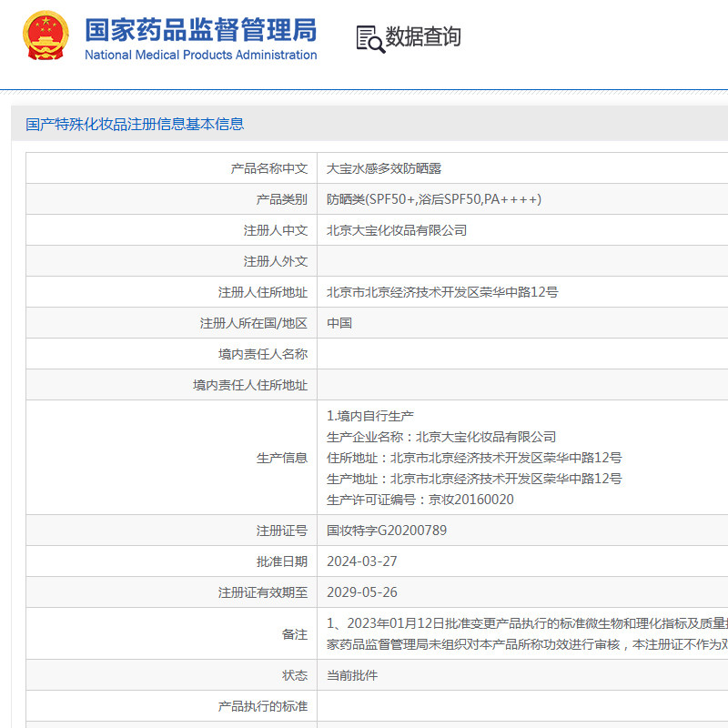Select remark line starting 家药品监督管理局
The image size is (728, 728).
pos(527,644)
